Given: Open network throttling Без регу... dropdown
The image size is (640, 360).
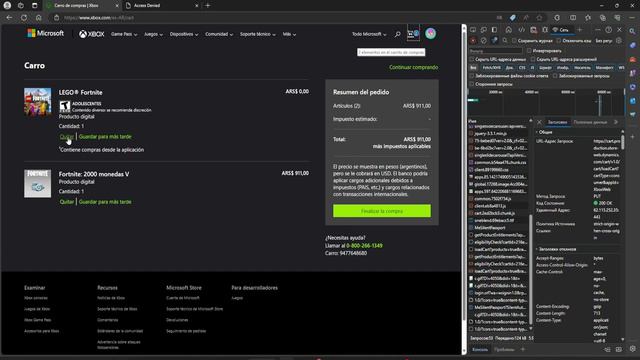Looking at the screenshot, I should (x=604, y=41).
